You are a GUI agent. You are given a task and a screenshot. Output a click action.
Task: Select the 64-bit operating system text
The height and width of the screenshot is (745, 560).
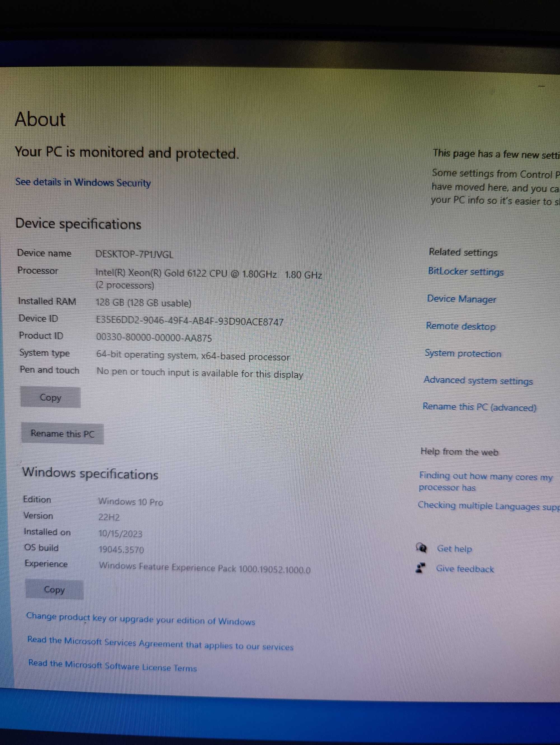(193, 356)
